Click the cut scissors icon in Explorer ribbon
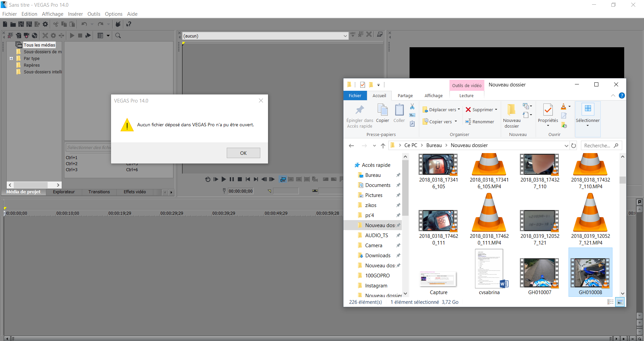Image resolution: width=644 pixels, height=341 pixels. (x=412, y=107)
